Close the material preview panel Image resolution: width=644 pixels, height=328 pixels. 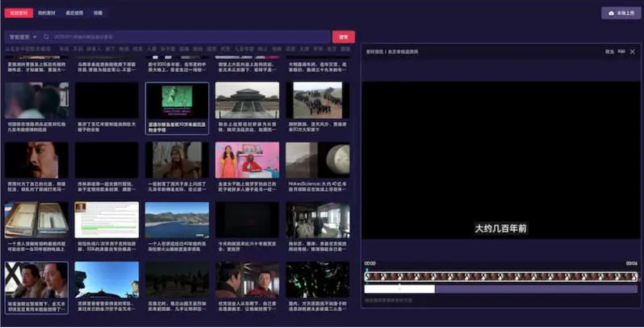tap(632, 52)
